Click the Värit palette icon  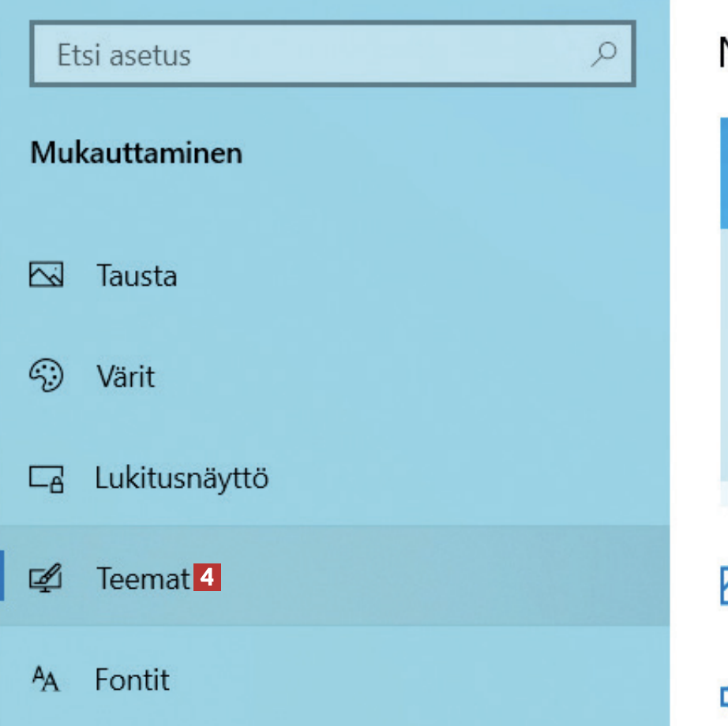click(x=46, y=376)
